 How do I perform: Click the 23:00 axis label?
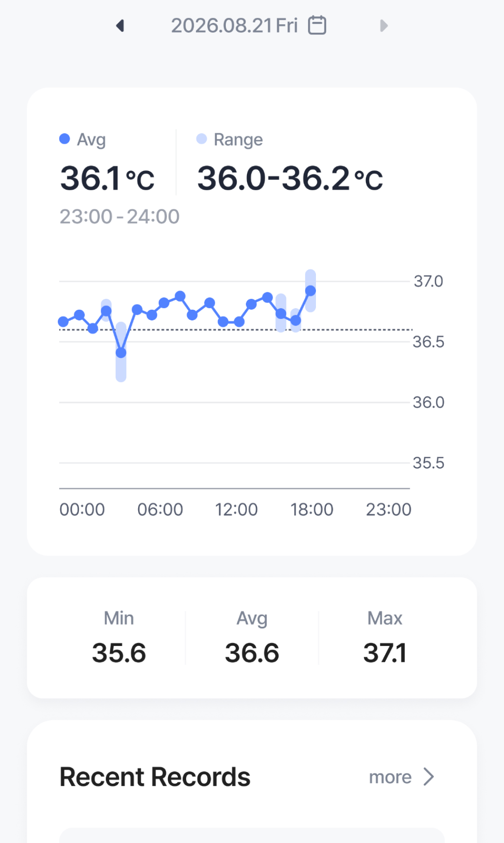click(389, 510)
